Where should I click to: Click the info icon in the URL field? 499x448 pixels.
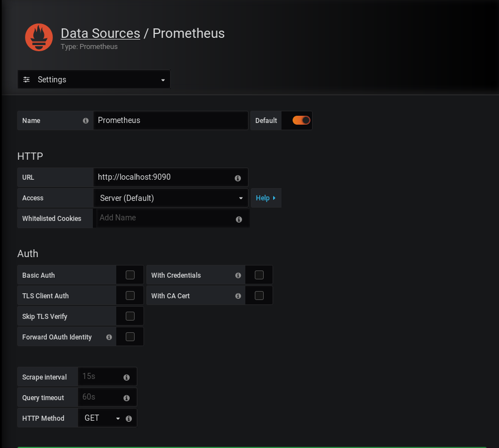pos(238,178)
